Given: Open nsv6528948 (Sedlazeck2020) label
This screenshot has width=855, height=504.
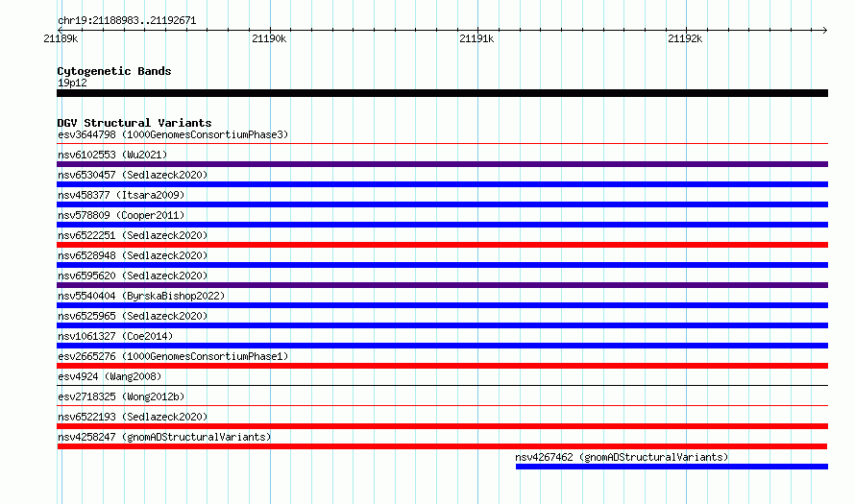Looking at the screenshot, I should click(x=133, y=255).
